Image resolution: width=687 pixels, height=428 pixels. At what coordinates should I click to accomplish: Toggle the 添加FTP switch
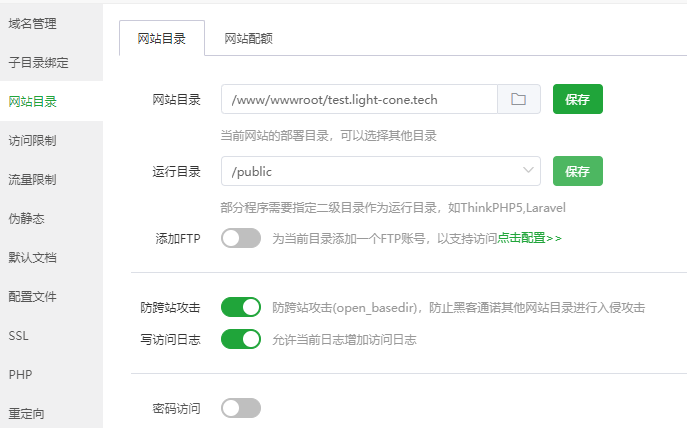(241, 238)
